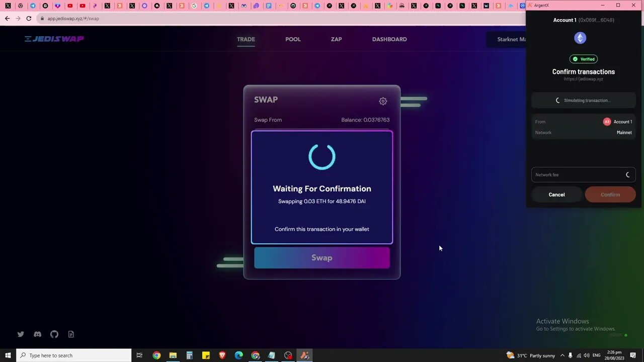Image resolution: width=644 pixels, height=362 pixels.
Task: Click the browser address bar
Action: tap(282, 18)
